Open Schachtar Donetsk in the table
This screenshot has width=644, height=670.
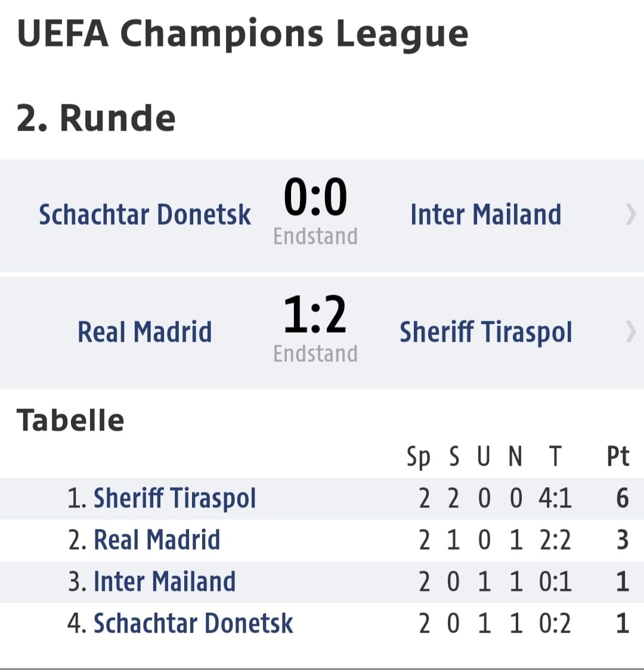pos(193,624)
